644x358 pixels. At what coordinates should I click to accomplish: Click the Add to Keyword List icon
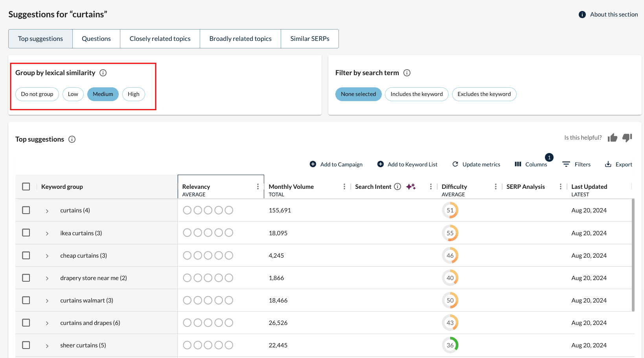tap(381, 164)
